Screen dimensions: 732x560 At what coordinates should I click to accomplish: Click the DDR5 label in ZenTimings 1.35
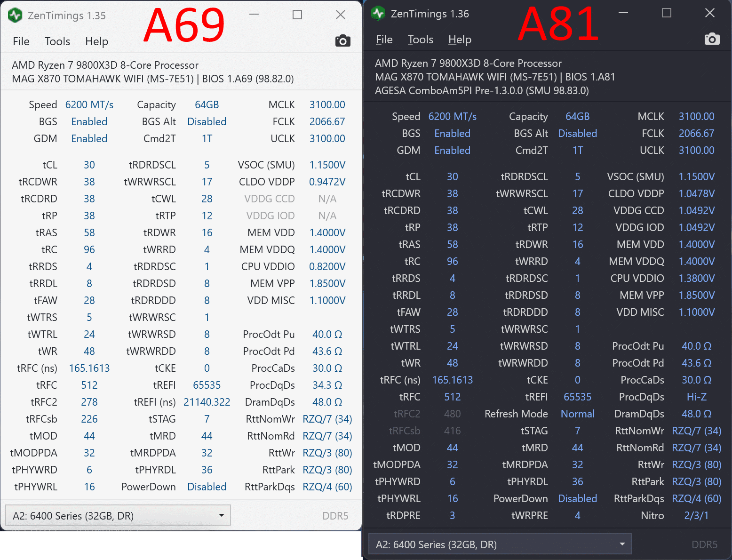(335, 516)
